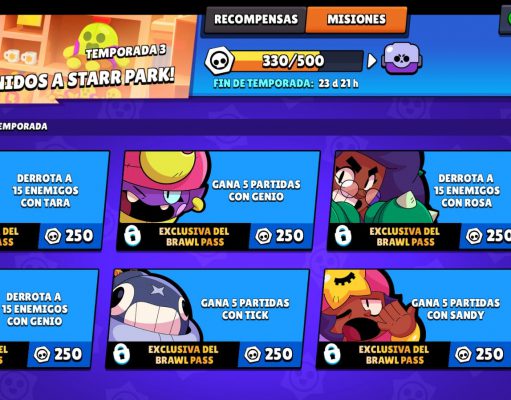511x400 pixels.
Task: Open the purple brawl box reward icon
Action: click(402, 59)
